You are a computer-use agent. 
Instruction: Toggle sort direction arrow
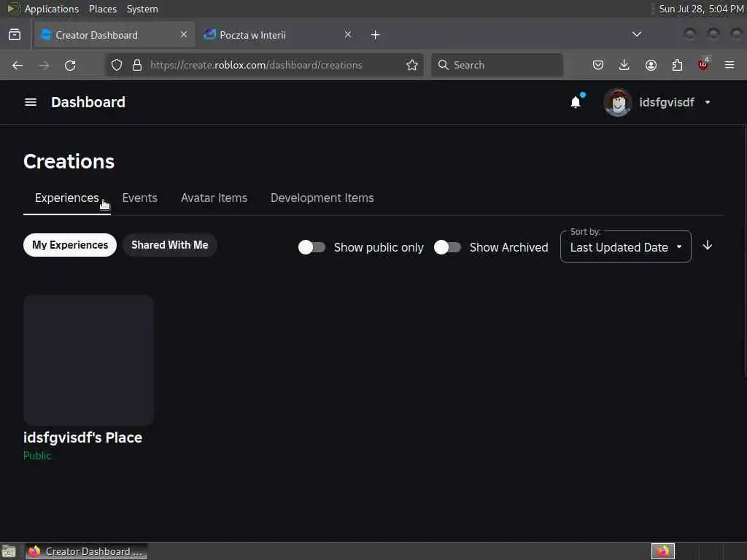tap(708, 246)
